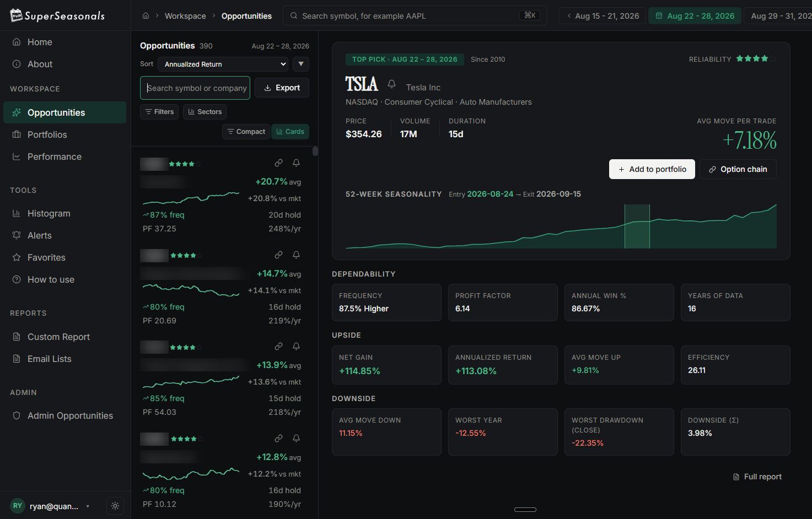Click the opportunities list scrollbar thumb
The width and height of the screenshot is (812, 519).
(315, 151)
